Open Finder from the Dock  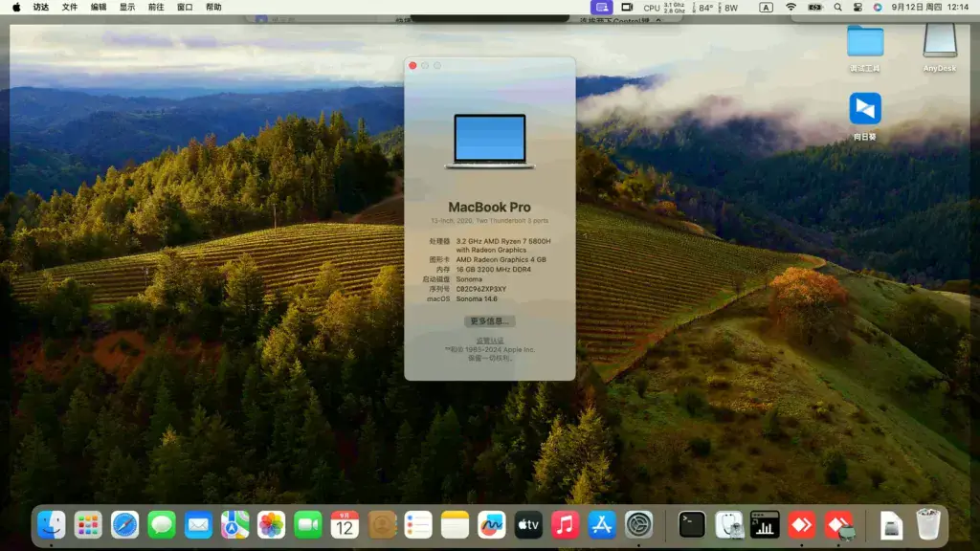click(x=52, y=525)
